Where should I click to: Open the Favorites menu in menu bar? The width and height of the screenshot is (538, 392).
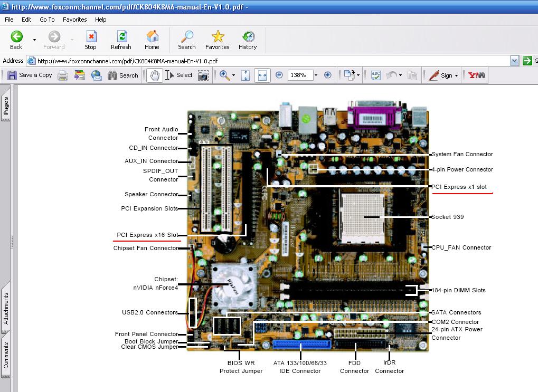(x=75, y=20)
